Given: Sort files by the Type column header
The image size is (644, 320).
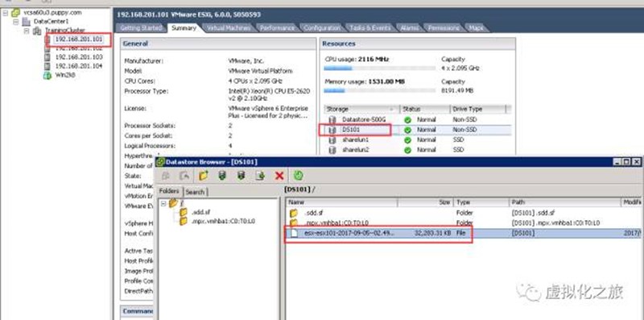Looking at the screenshot, I should [x=481, y=202].
